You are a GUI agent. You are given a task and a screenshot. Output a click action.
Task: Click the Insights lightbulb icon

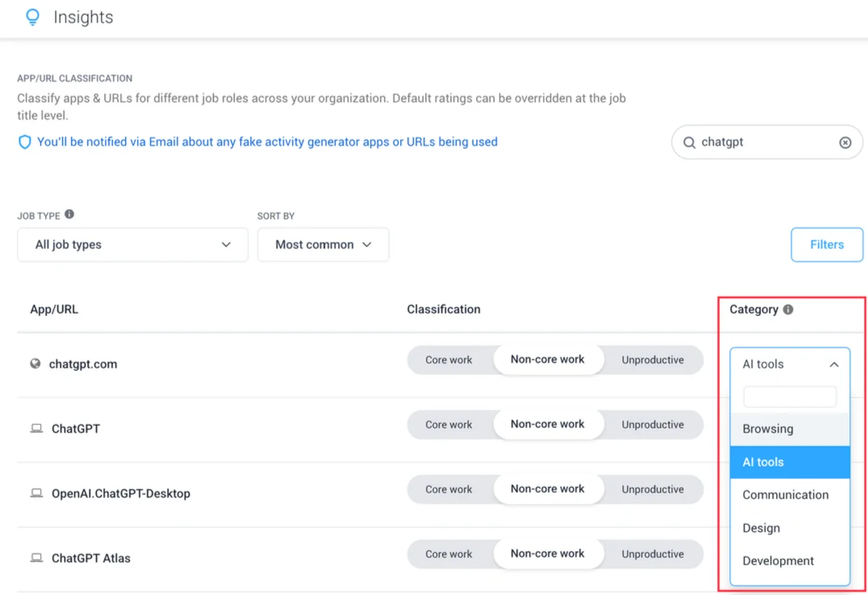point(32,18)
